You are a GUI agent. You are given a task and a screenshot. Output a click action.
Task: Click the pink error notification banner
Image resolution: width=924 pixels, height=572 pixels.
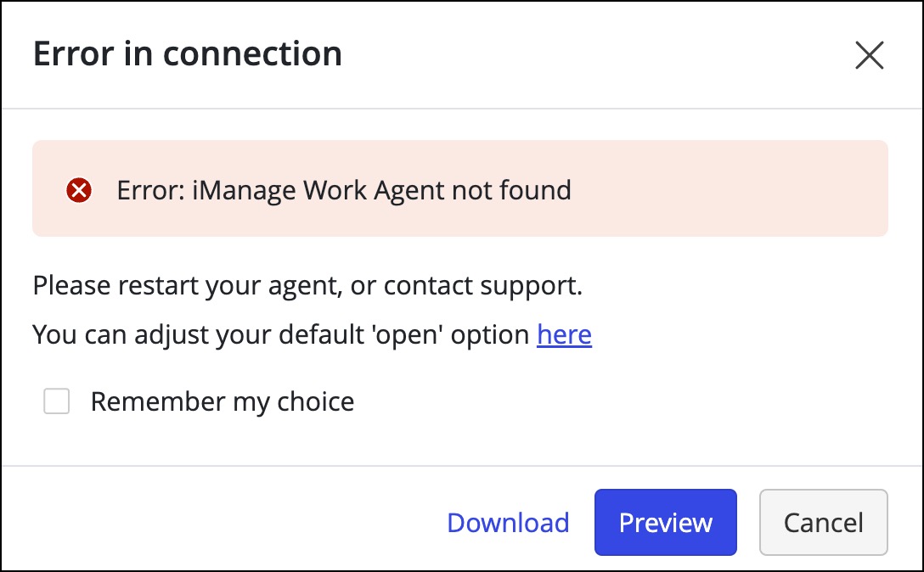click(x=459, y=188)
